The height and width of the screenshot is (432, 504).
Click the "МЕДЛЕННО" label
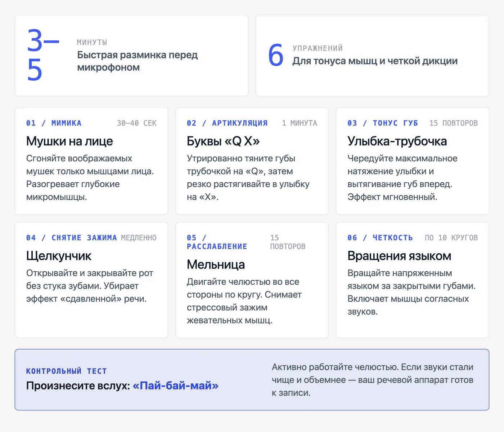coord(139,238)
